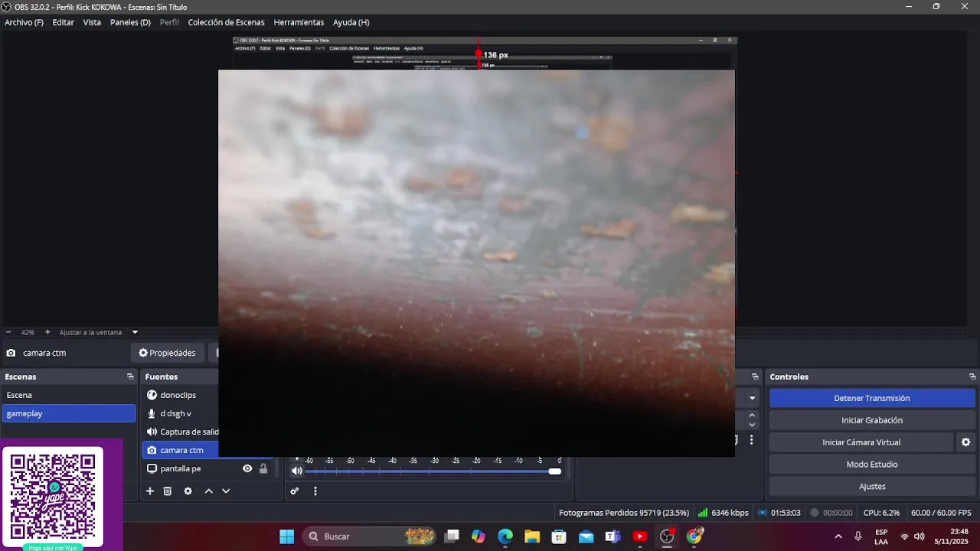Open Windows Start menu

[286, 536]
